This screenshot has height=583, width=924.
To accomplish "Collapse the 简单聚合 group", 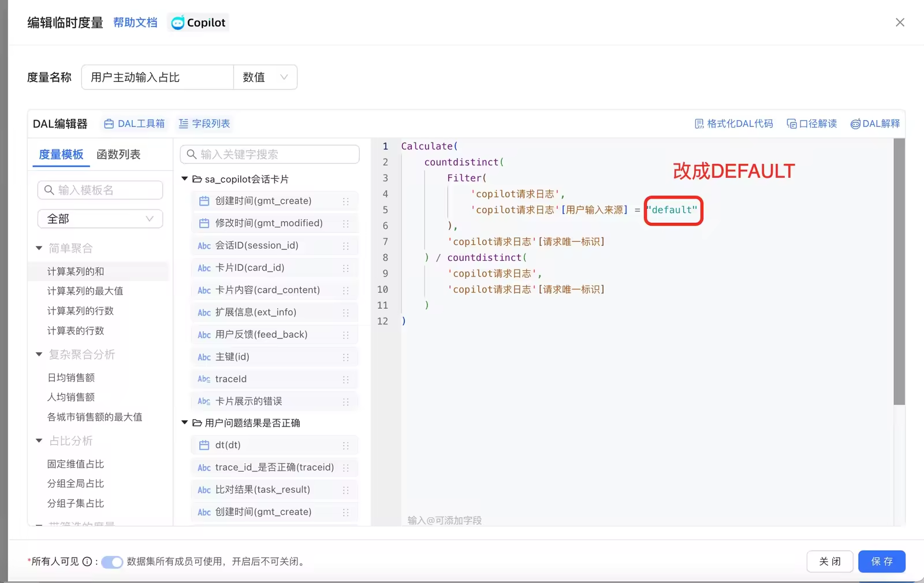I will point(39,248).
